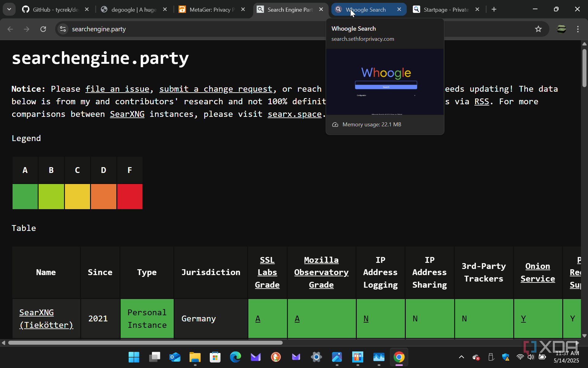Click the Chrome icon on the taskbar
This screenshot has width=588, height=368.
pyautogui.click(x=399, y=357)
